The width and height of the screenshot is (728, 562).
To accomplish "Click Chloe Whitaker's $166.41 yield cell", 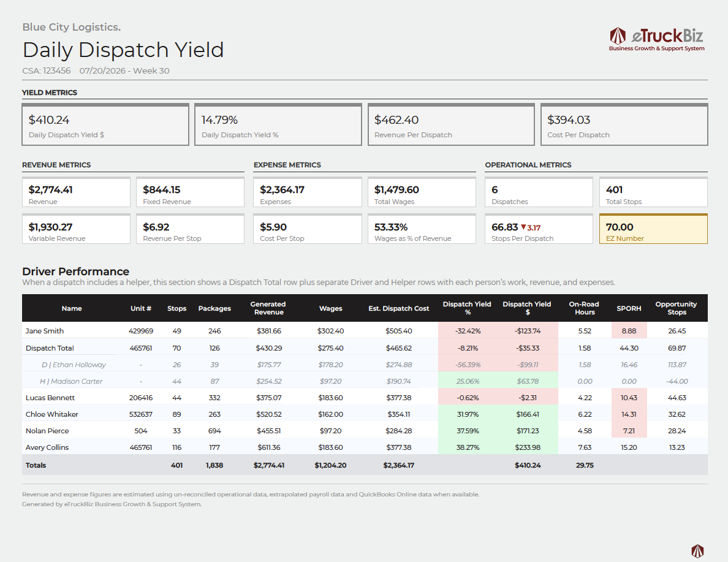I will coord(528,414).
